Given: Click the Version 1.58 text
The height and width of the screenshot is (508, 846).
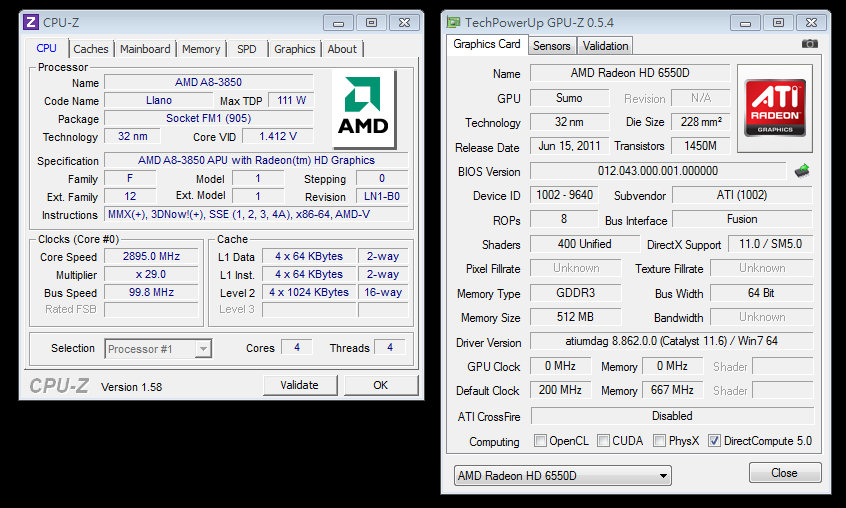Looking at the screenshot, I should pos(131,387).
